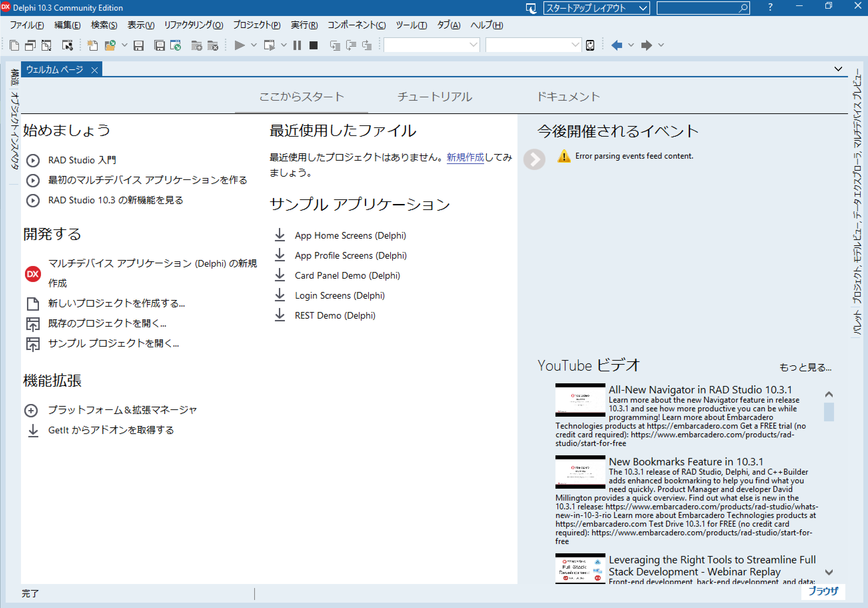Click the View Unit toolbar icon
Viewport: 868px width, 608px height.
pyautogui.click(x=30, y=45)
